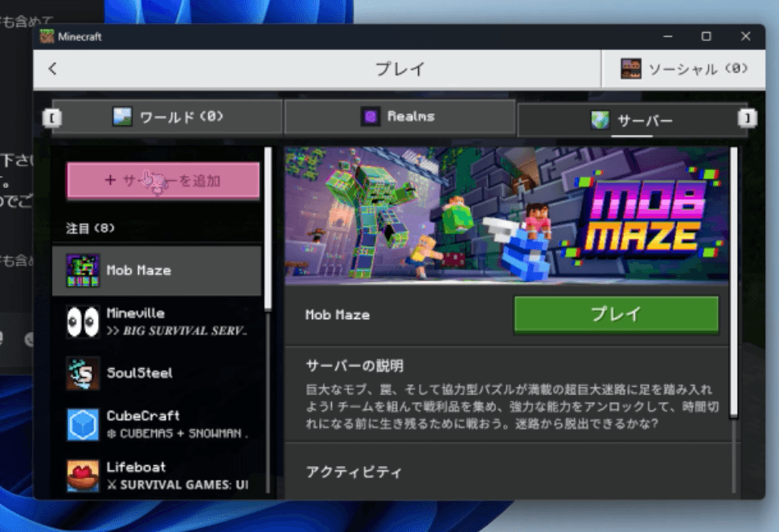Viewport: 779px width, 532px height.
Task: Click サーバーを追加 add server button
Action: coord(163,180)
